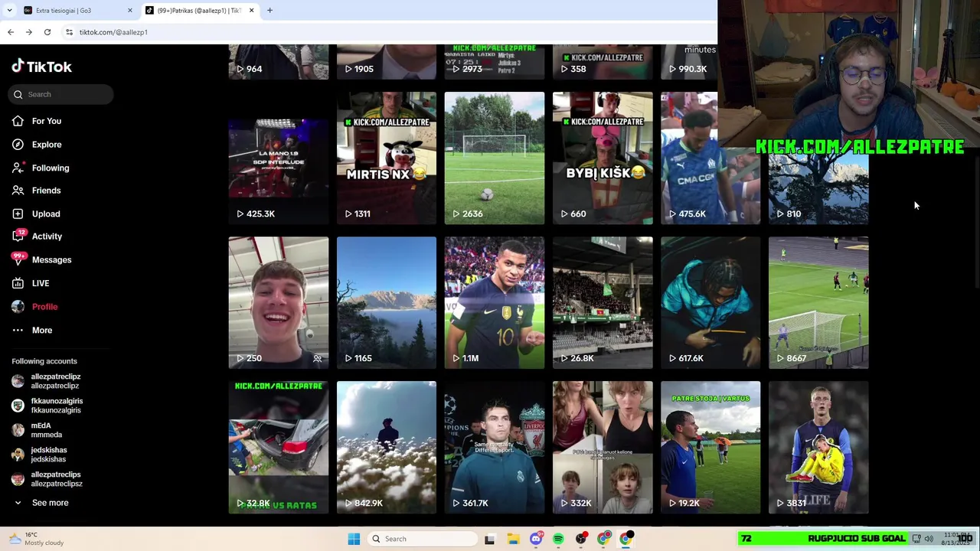Viewport: 980px width, 551px height.
Task: Go back in the browser
Action: (11, 32)
